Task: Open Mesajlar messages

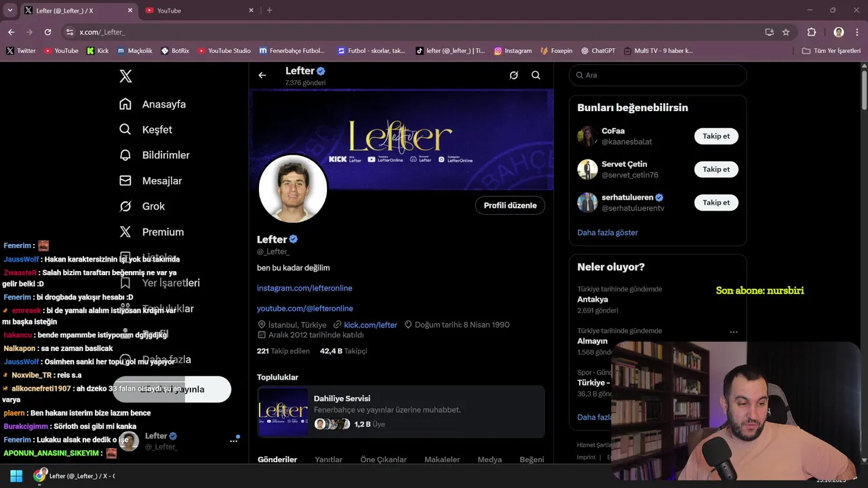Action: tap(150, 180)
